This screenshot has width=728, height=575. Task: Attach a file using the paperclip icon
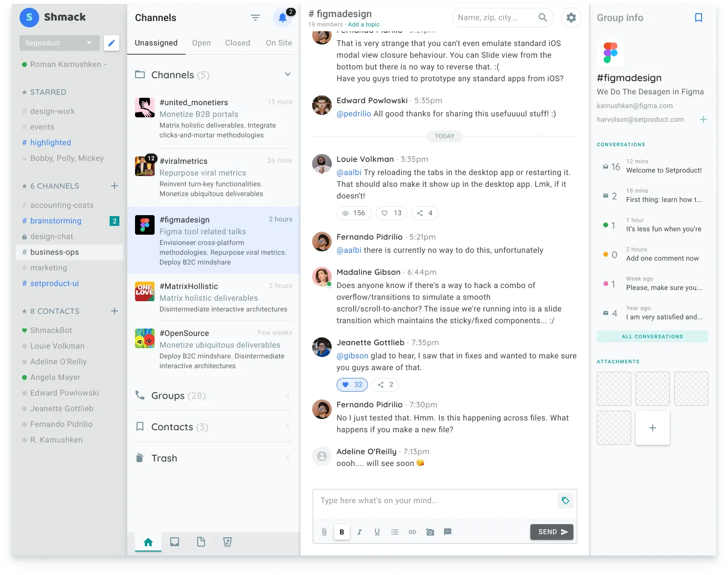pyautogui.click(x=323, y=532)
